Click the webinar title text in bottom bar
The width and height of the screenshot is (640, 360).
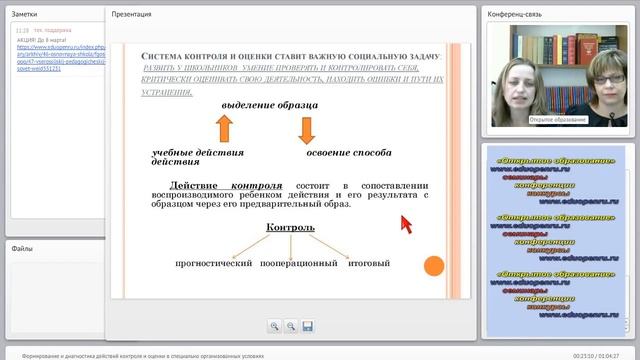143,356
